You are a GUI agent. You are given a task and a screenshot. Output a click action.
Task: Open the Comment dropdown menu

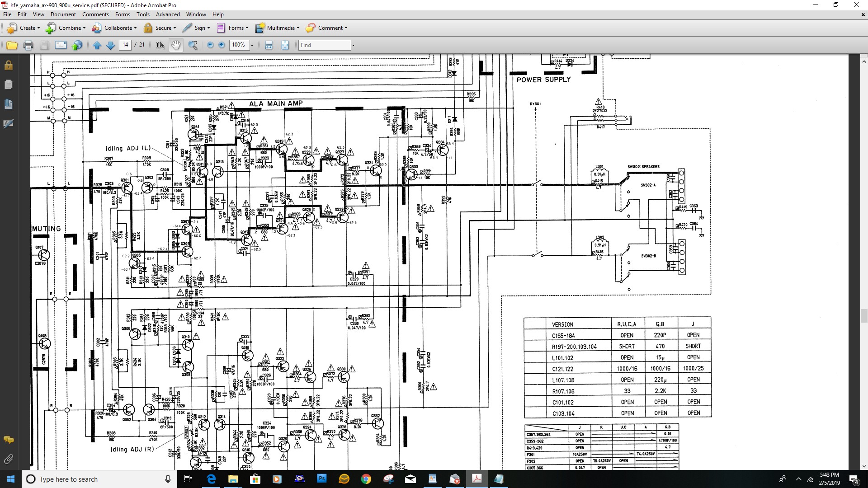326,28
